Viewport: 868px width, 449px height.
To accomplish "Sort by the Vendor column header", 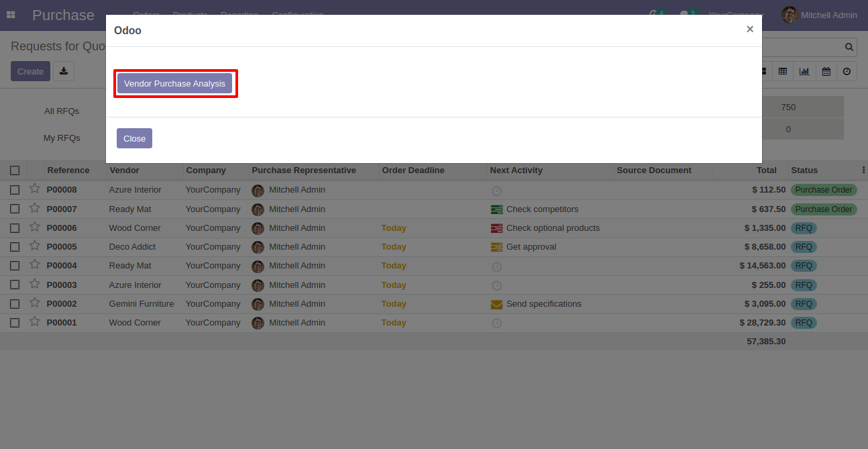I will click(124, 170).
